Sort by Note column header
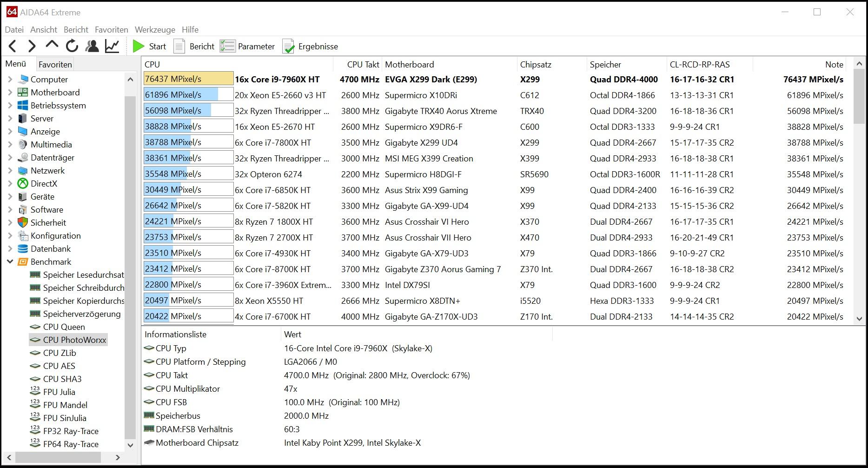The height and width of the screenshot is (468, 868). pos(799,65)
